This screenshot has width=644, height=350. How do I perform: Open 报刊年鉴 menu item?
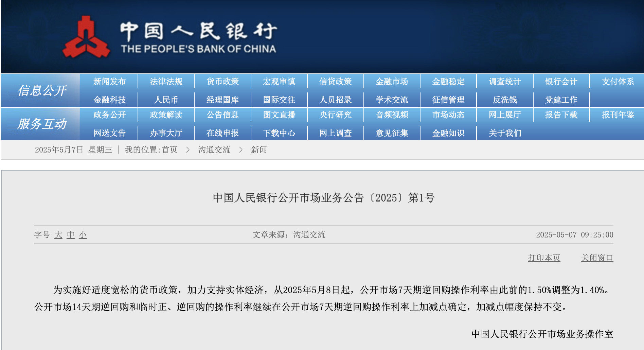[x=618, y=115]
